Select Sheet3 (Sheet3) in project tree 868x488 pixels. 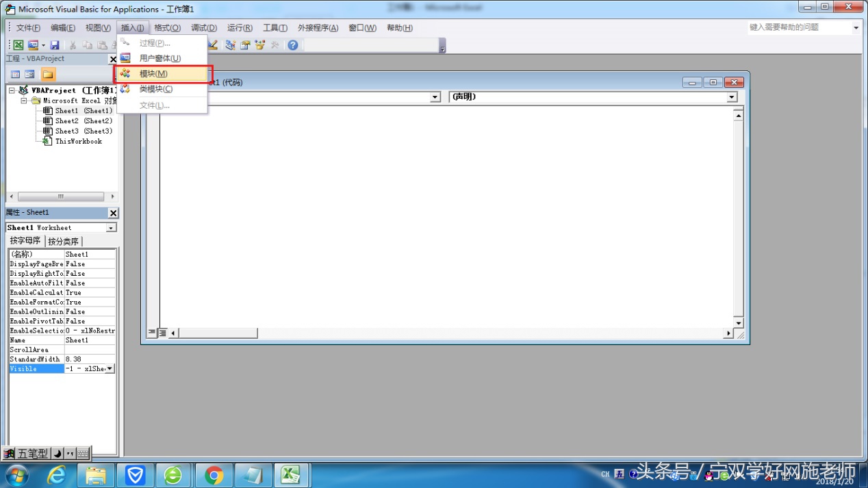tap(84, 131)
